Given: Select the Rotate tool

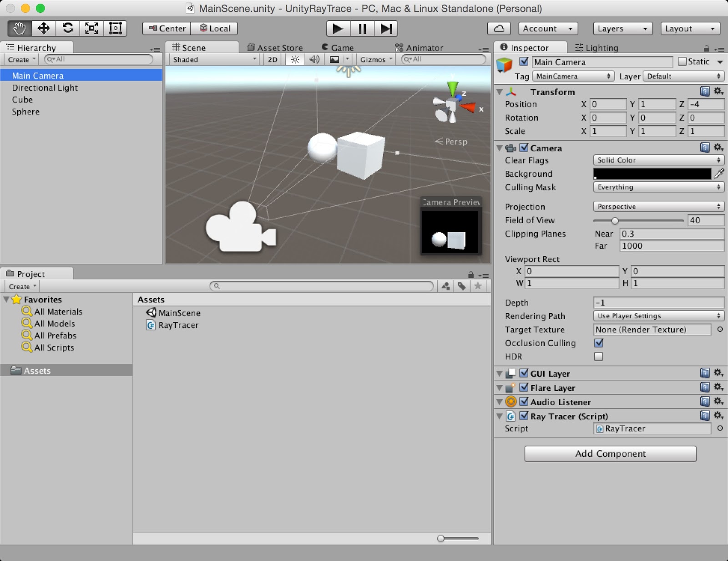Looking at the screenshot, I should 68,28.
